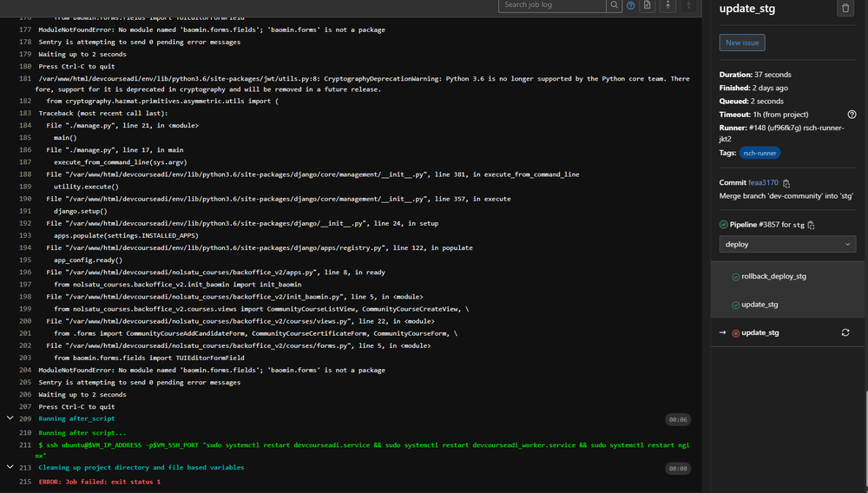Image resolution: width=868 pixels, height=493 pixels.
Task: Copy the branch name next to pipeline stg
Action: coord(811,225)
